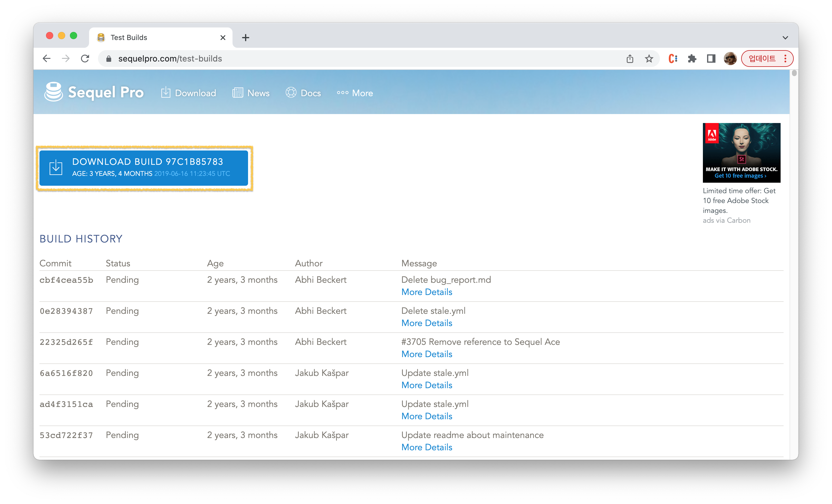Screen dimensions: 832x504
Task: Click the Adobe Stock ad image
Action: coord(741,153)
